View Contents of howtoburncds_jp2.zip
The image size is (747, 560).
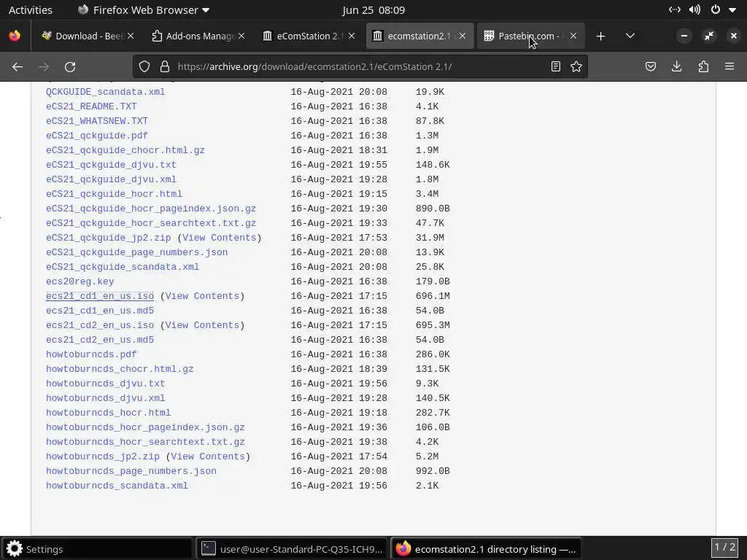pyautogui.click(x=208, y=456)
